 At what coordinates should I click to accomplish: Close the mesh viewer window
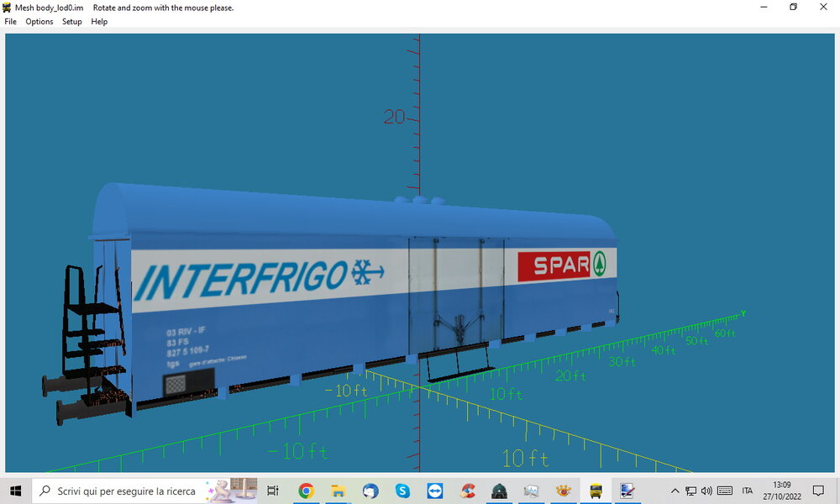[823, 8]
